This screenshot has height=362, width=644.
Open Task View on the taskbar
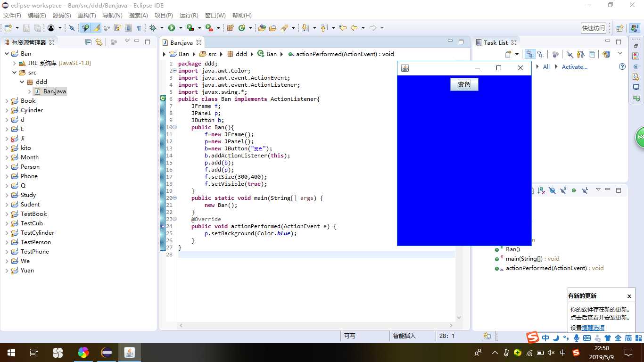coord(33,353)
